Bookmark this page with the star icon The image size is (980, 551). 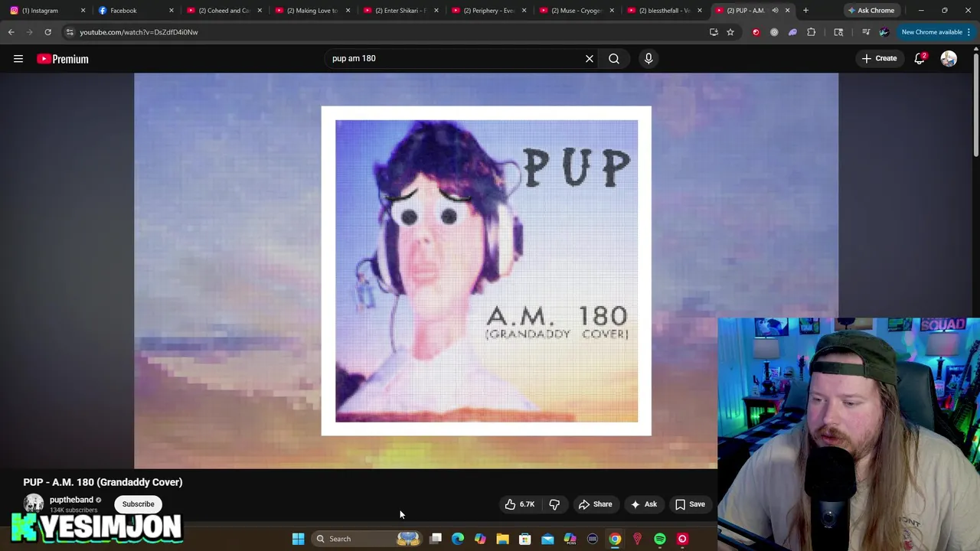730,32
